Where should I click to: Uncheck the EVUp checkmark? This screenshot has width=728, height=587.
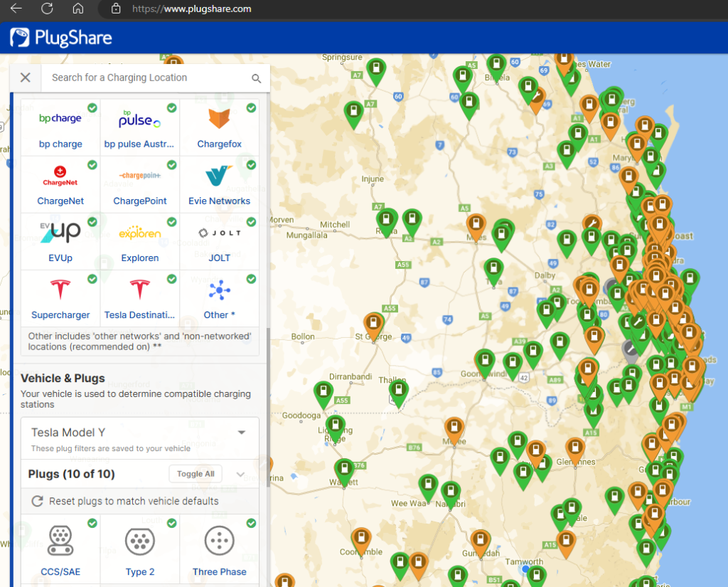click(92, 222)
